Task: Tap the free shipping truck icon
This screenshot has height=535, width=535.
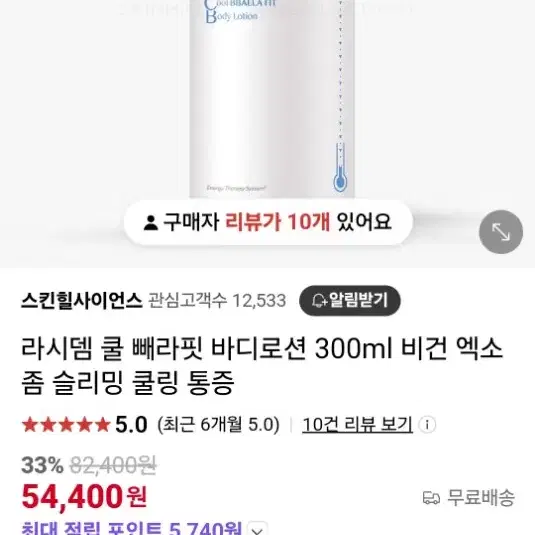Action: tap(431, 498)
